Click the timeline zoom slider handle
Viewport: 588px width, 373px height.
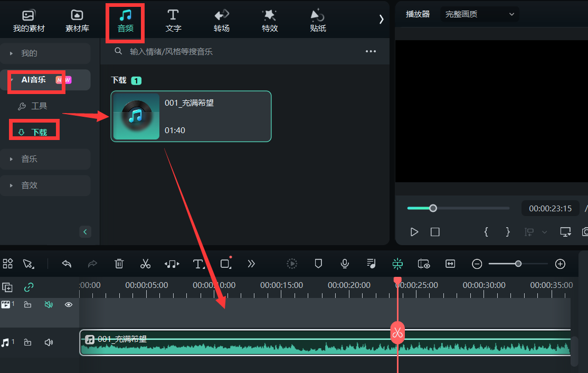point(518,264)
